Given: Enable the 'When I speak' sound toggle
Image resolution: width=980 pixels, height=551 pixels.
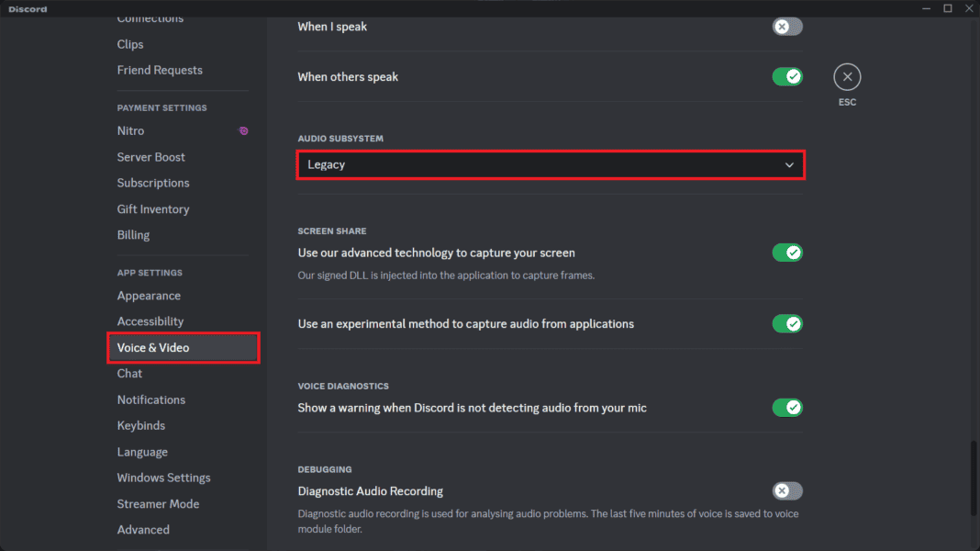Looking at the screenshot, I should [x=786, y=27].
